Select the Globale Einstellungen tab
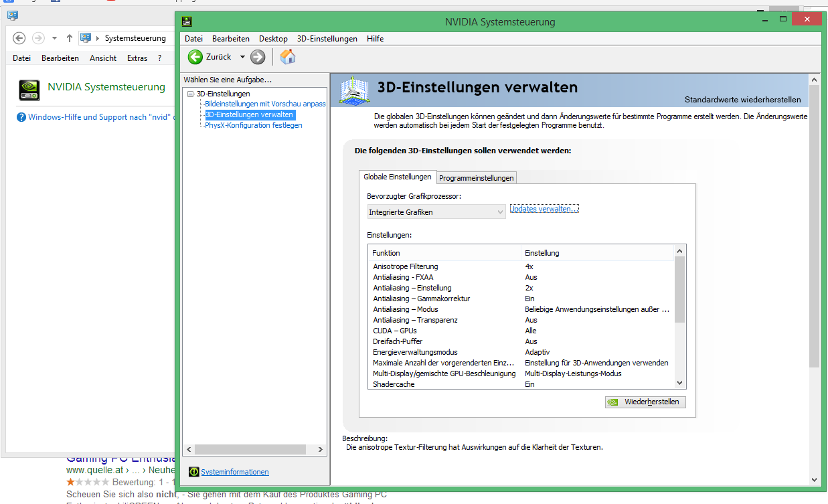Image resolution: width=828 pixels, height=504 pixels. [398, 177]
